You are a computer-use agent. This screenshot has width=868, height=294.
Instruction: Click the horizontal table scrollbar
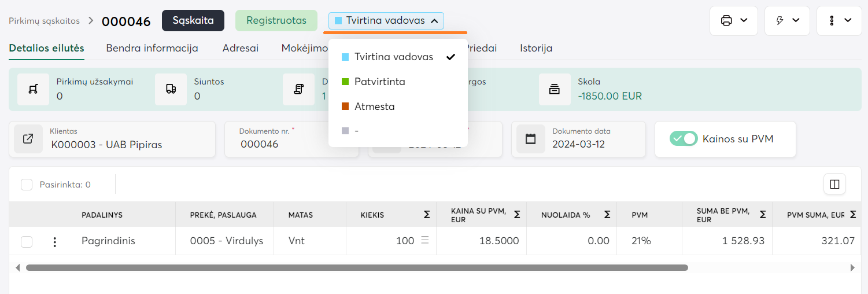(356, 268)
